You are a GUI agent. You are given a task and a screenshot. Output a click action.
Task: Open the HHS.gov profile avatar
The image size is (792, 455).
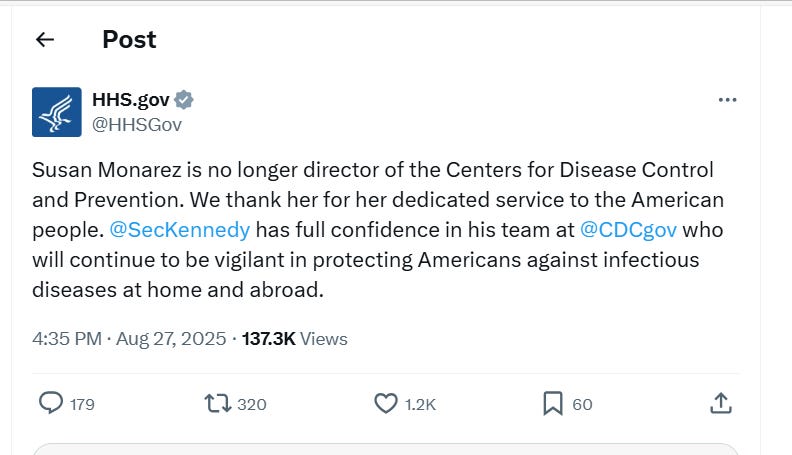point(57,111)
